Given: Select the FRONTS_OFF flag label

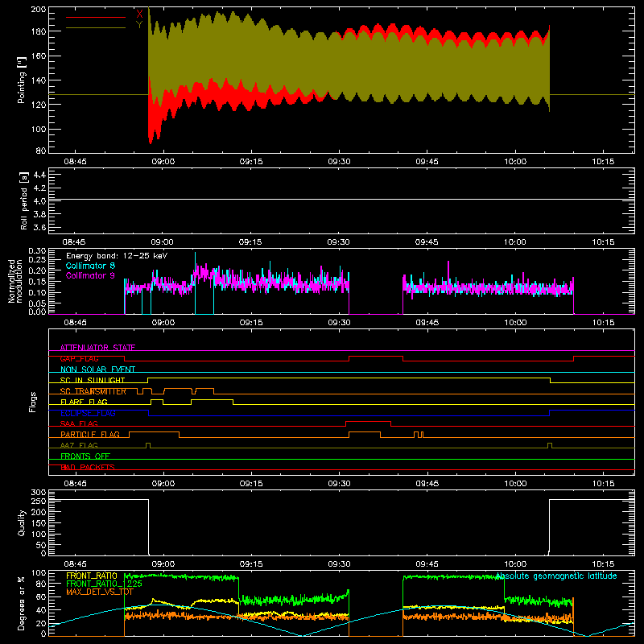Looking at the screenshot, I should tap(85, 456).
